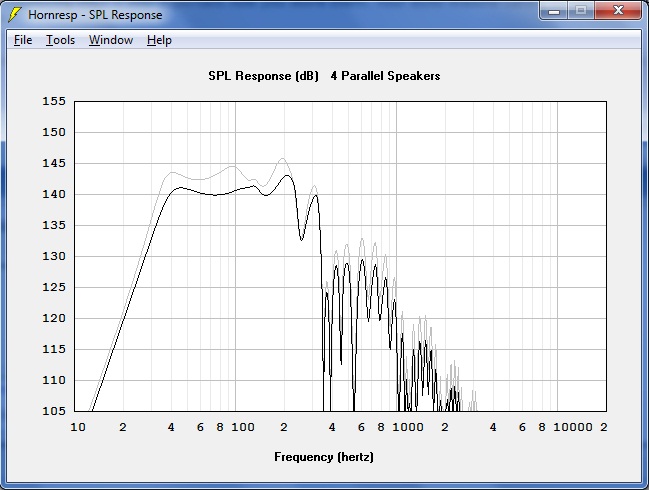The height and width of the screenshot is (490, 649).
Task: Click the 10 label on the frequency axis
Action: (78, 427)
